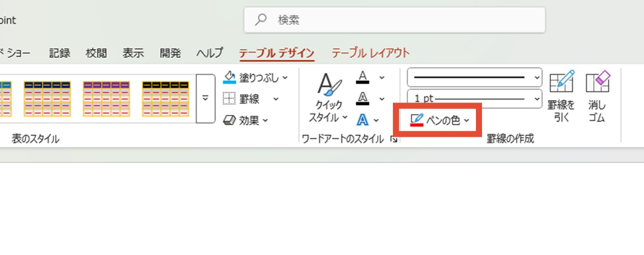Click the Borders (罫線) grid icon
644x255 pixels.
pyautogui.click(x=229, y=99)
